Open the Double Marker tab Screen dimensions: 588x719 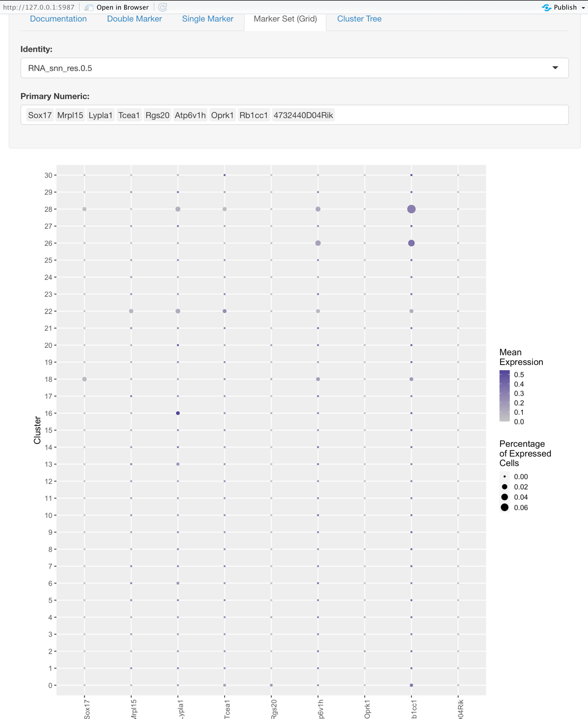134,19
